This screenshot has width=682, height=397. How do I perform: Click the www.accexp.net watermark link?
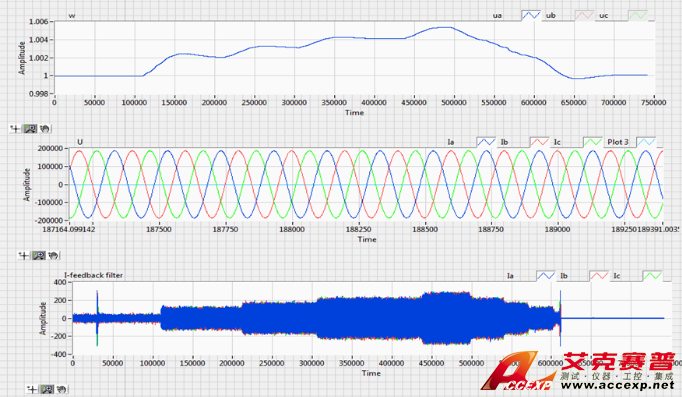click(x=617, y=385)
